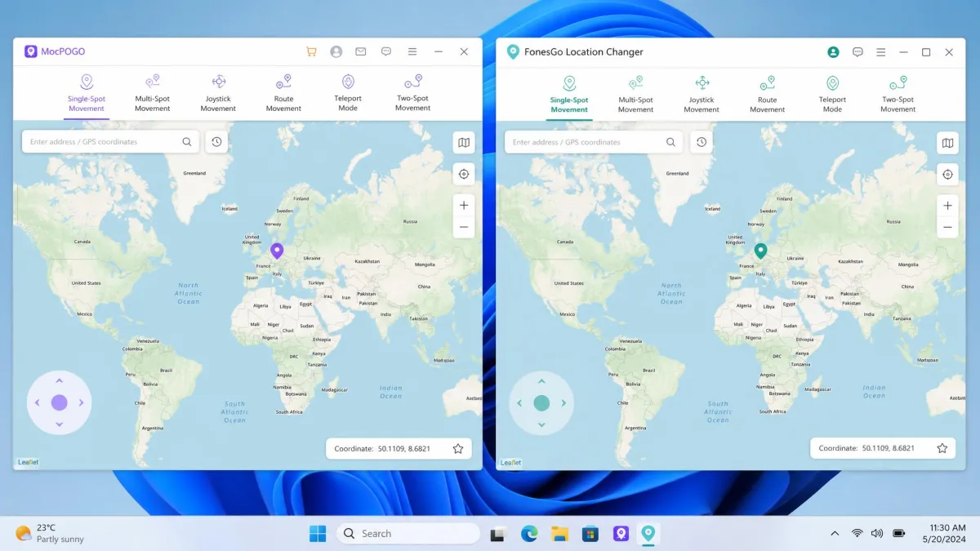Zoom in the MocPOGO map
Screen dimensions: 980x551
coord(464,206)
